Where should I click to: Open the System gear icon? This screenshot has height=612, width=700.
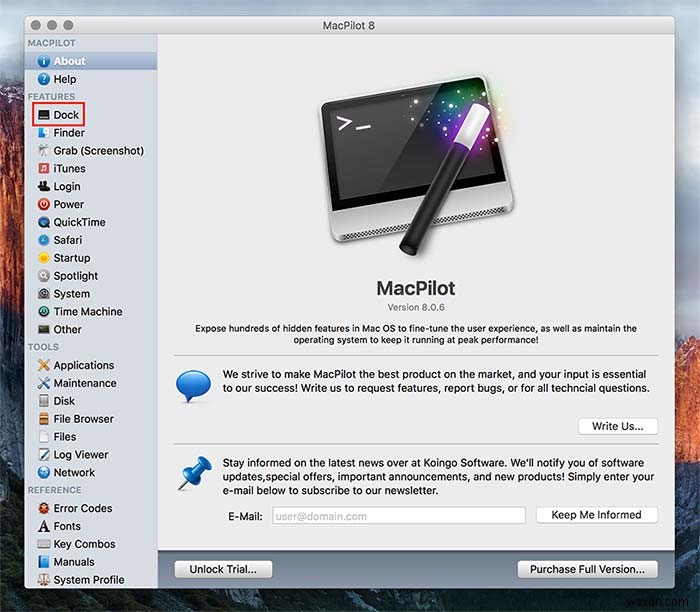pyautogui.click(x=44, y=294)
